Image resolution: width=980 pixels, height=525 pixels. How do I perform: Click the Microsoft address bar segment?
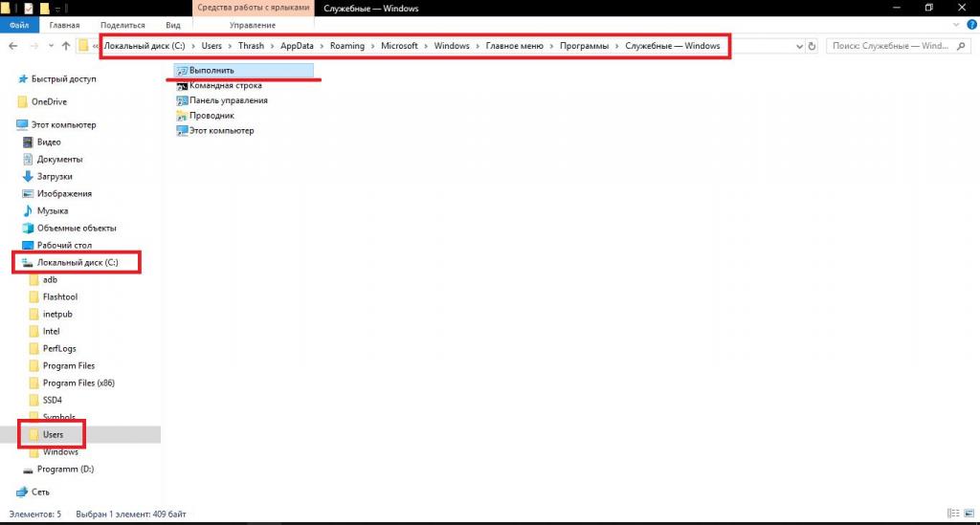[399, 46]
